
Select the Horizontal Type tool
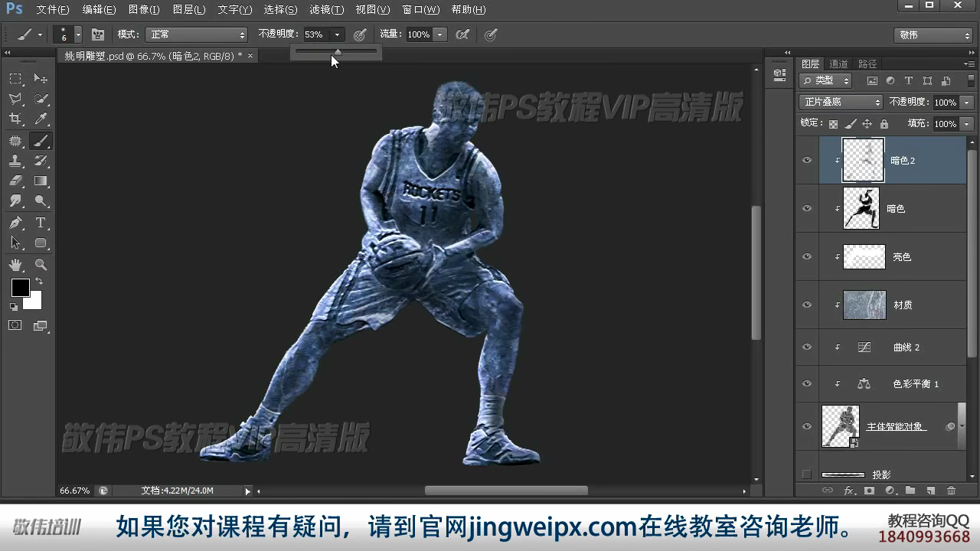pos(41,223)
